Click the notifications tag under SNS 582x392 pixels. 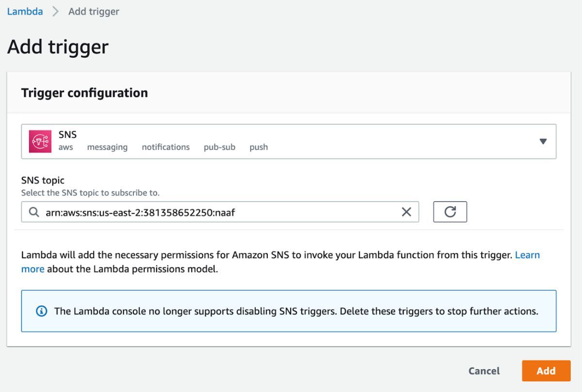165,147
